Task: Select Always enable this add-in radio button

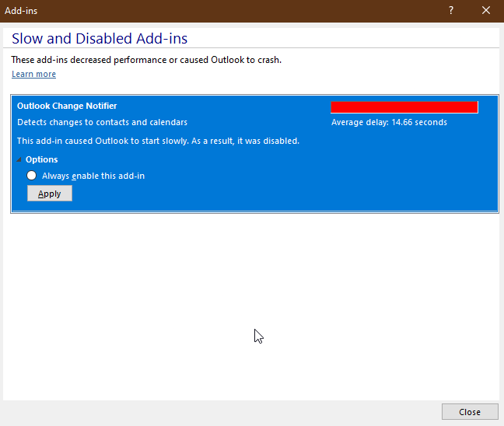Action: [31, 176]
